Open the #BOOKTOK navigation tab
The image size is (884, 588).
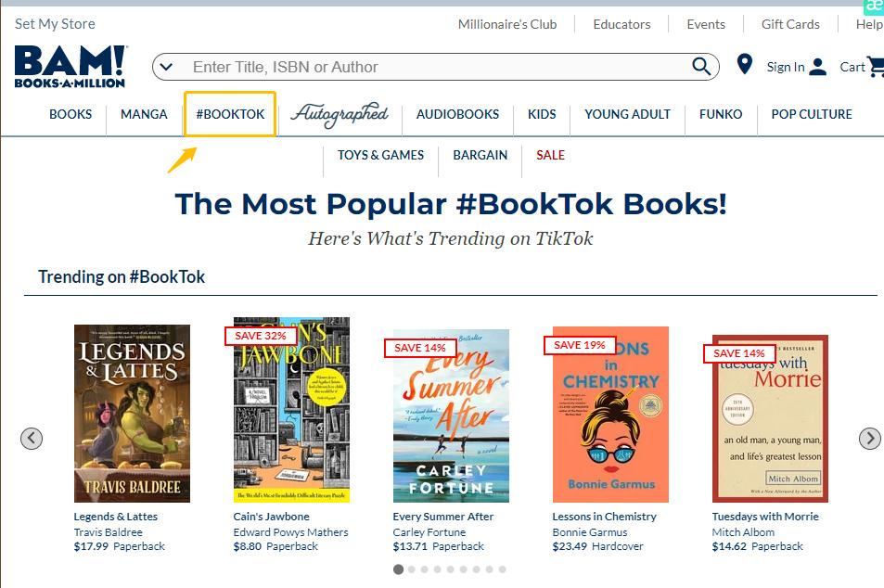[x=230, y=114]
